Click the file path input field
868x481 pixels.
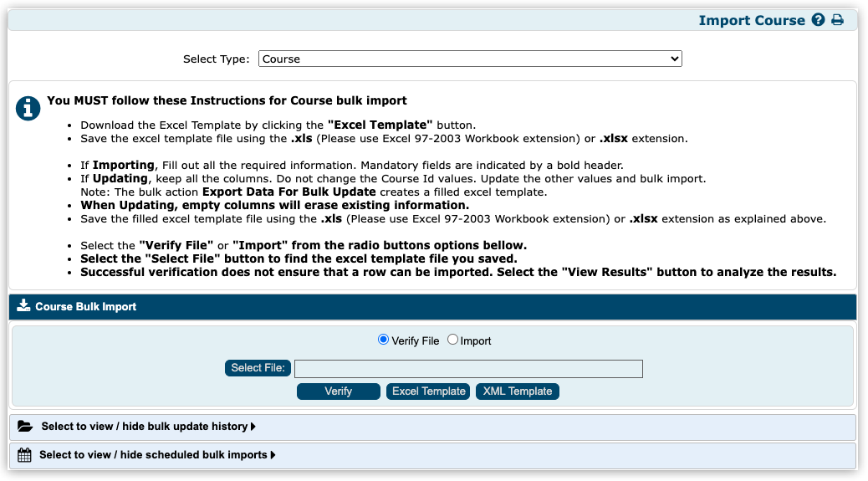coord(468,369)
